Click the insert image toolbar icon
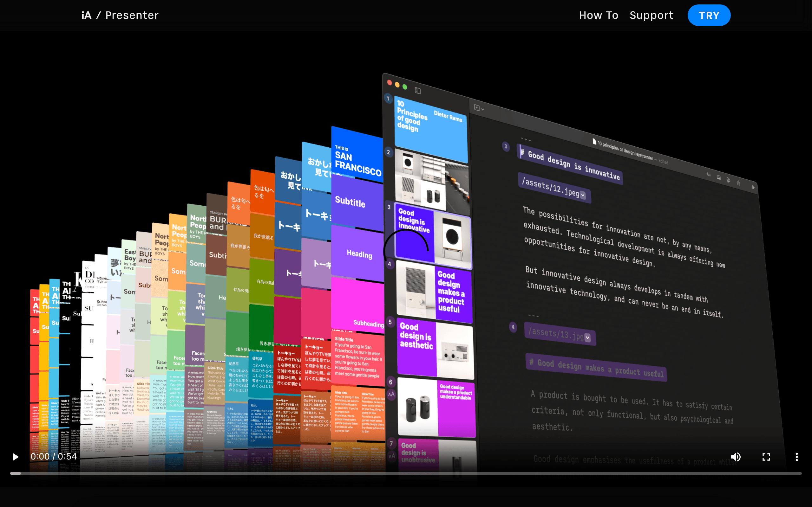 tap(718, 177)
